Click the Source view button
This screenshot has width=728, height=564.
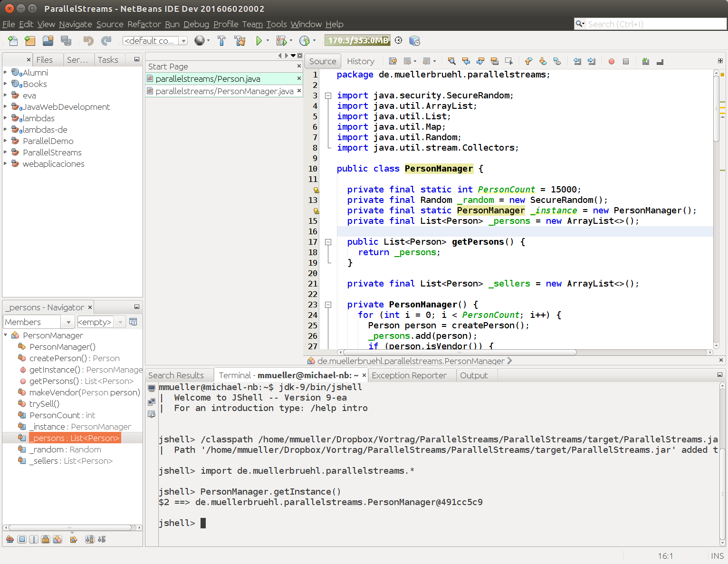pyautogui.click(x=323, y=61)
